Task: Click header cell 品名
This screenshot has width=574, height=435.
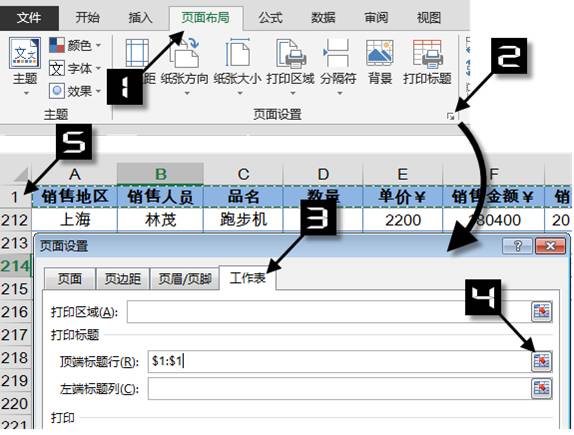Action: [x=243, y=197]
